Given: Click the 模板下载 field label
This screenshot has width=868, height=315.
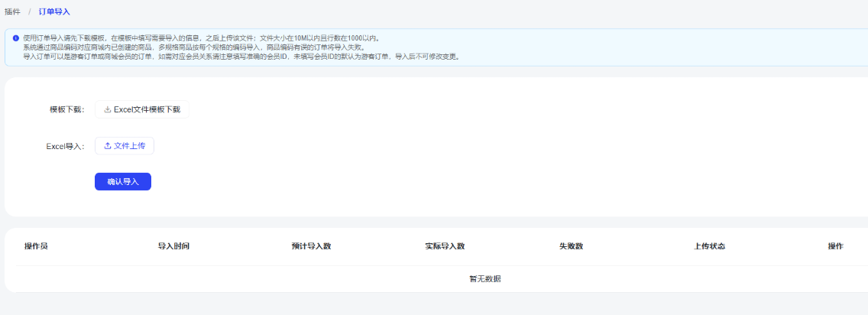Looking at the screenshot, I should coord(66,109).
